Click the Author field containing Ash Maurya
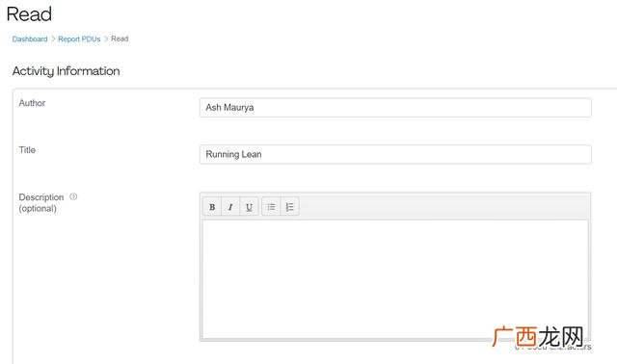Screen dimensions: 617x364 [395, 107]
